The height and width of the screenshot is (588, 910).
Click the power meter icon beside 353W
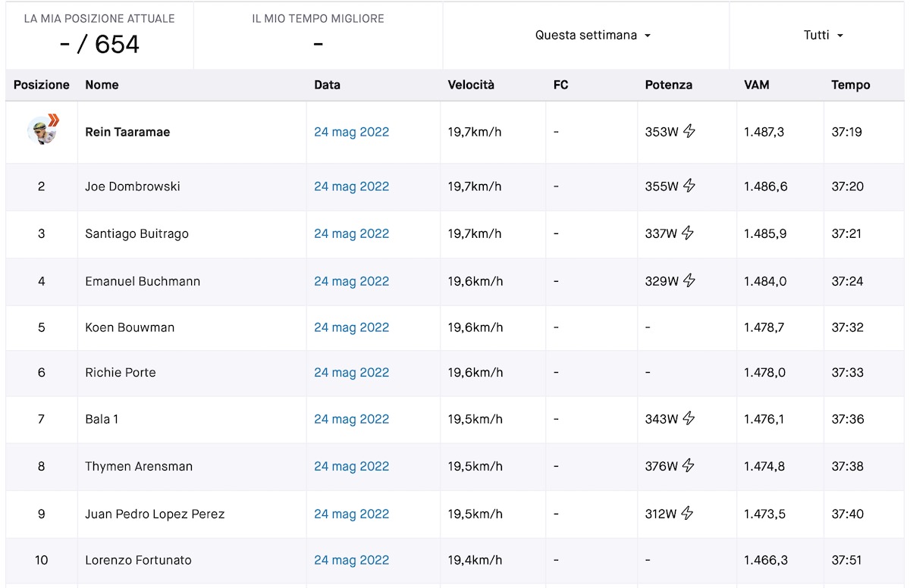689,132
